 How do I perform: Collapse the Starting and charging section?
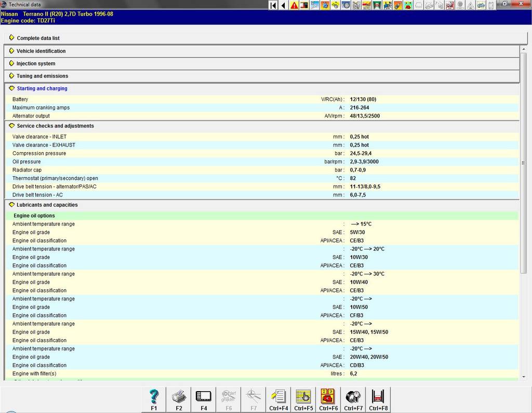tap(262, 88)
